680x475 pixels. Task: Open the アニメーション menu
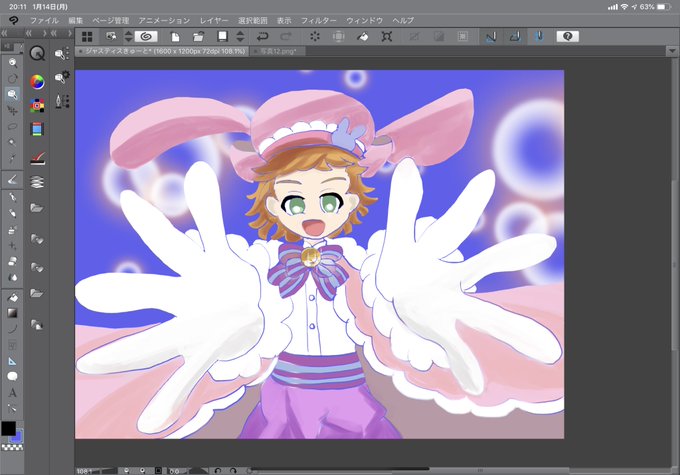coord(164,20)
